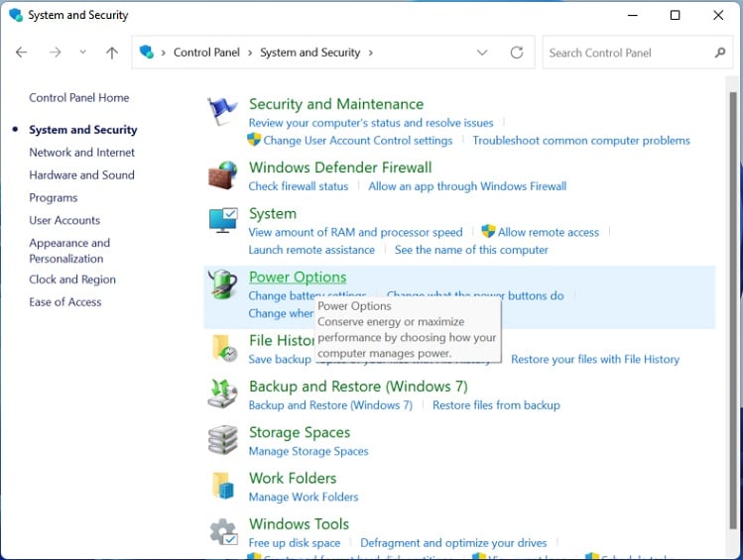Screen dimensions: 743x560
Task: Open Appearance and Personalization in sidebar
Action: point(69,251)
